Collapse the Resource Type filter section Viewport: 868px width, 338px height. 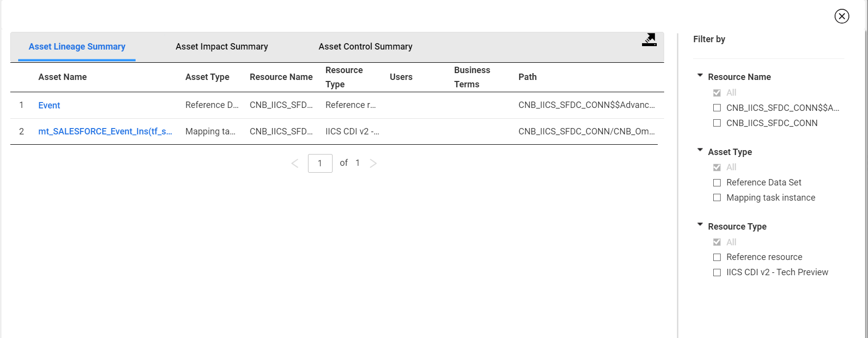click(700, 225)
